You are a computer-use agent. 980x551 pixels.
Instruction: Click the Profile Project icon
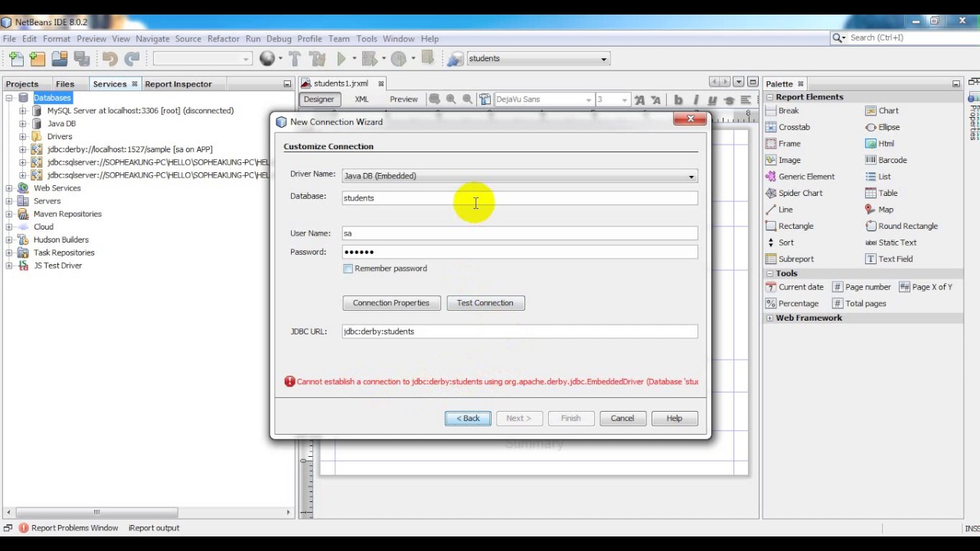point(398,58)
